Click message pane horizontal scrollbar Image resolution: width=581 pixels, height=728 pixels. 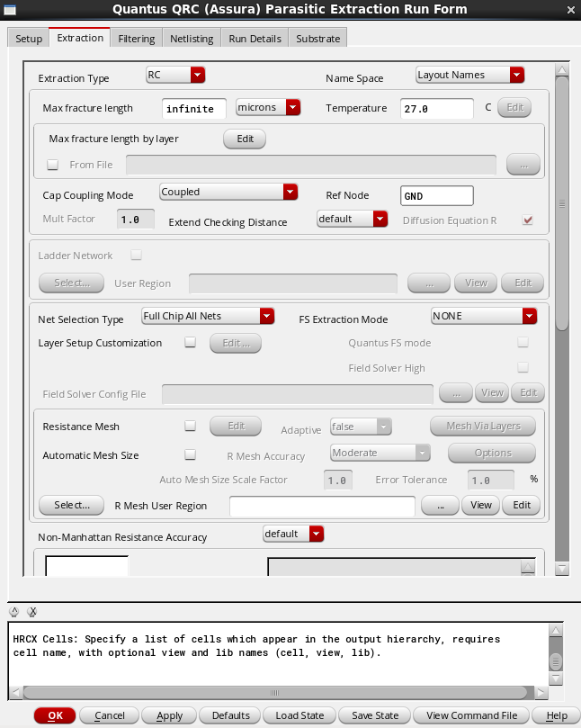pos(274,693)
